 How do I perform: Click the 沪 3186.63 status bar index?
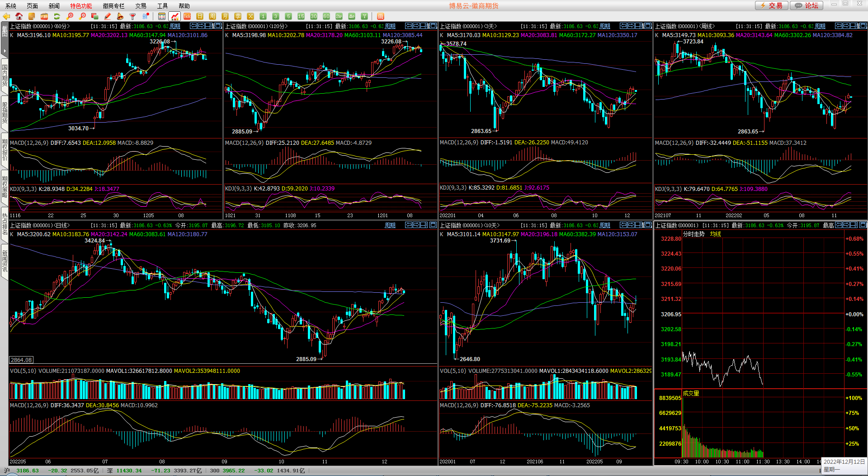click(x=22, y=471)
